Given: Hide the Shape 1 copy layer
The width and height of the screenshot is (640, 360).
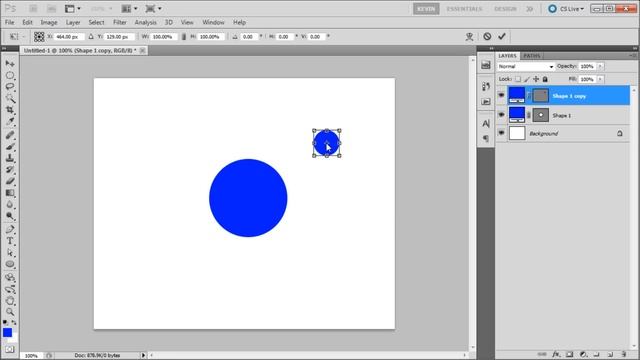Looking at the screenshot, I should tap(501, 96).
